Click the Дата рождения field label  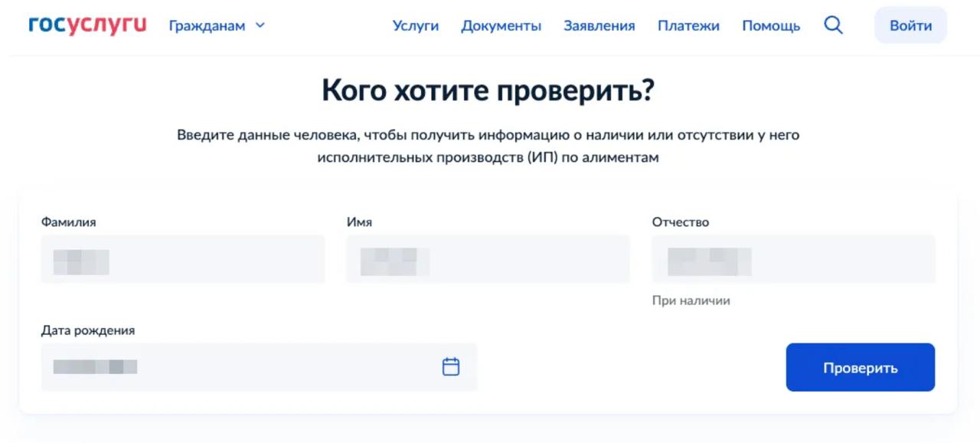point(88,330)
